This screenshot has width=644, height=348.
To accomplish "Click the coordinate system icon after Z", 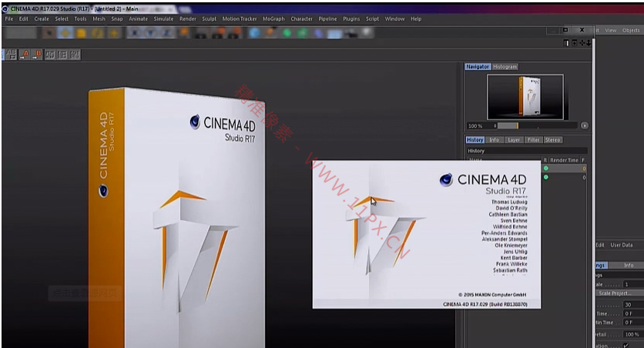I will [x=184, y=33].
